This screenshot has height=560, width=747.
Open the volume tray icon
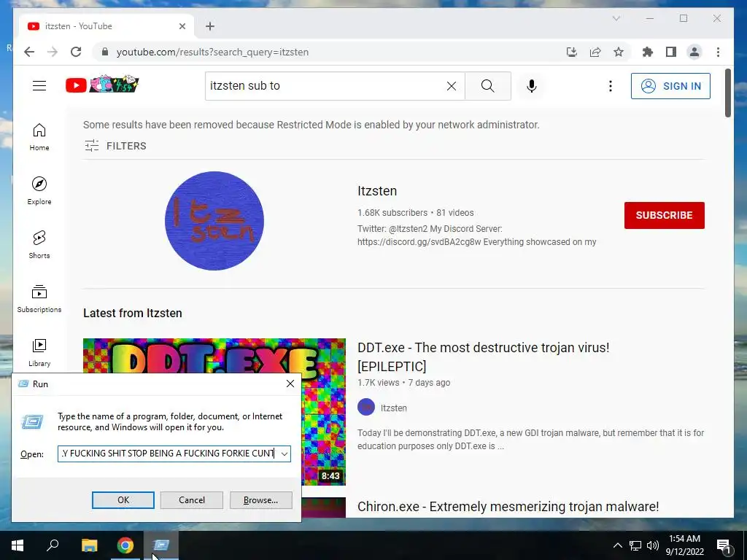tap(653, 545)
